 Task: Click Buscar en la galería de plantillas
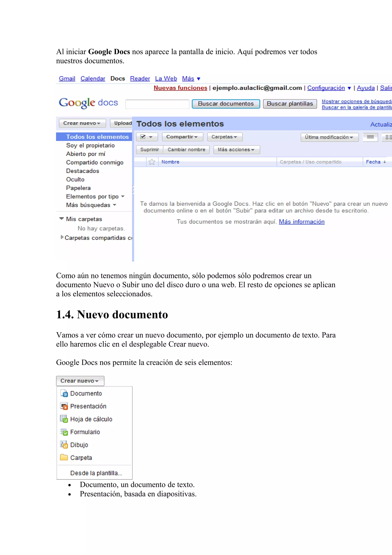click(357, 107)
